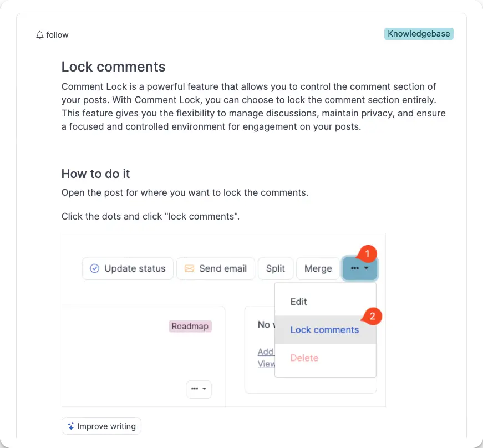Screen dimensions: 483x448
Task: Select Lock comments from the menu
Action: pyautogui.click(x=324, y=329)
